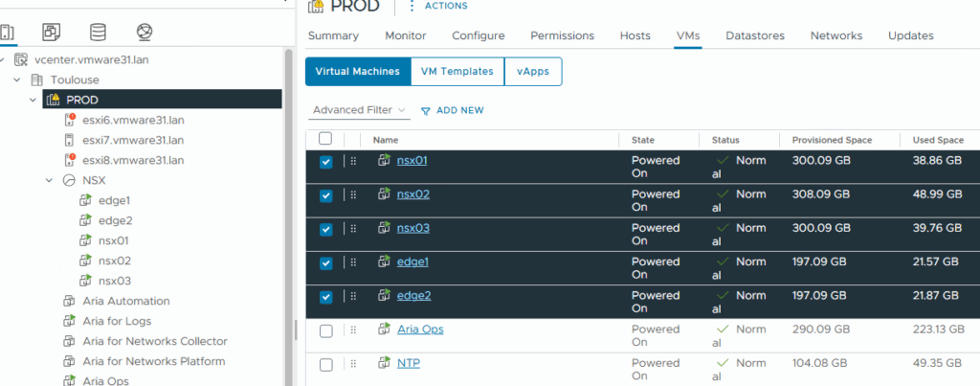Click drag handle icon in Aria Ops row
980x386 pixels.
[x=353, y=329]
